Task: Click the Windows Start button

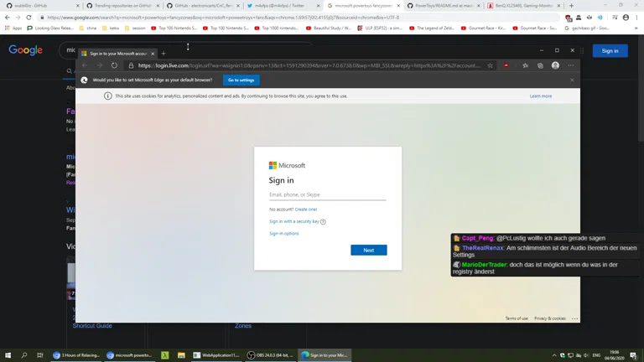Action: pyautogui.click(x=8, y=355)
